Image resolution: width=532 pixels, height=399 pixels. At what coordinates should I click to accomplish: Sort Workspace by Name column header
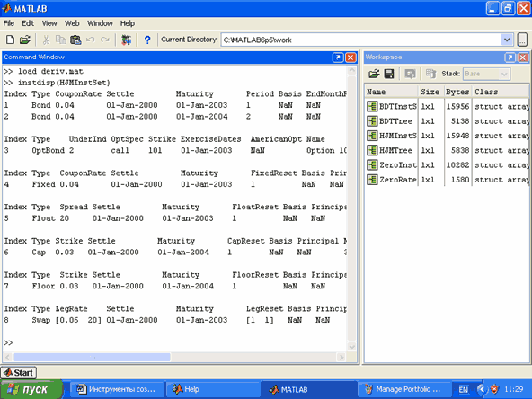tap(391, 92)
